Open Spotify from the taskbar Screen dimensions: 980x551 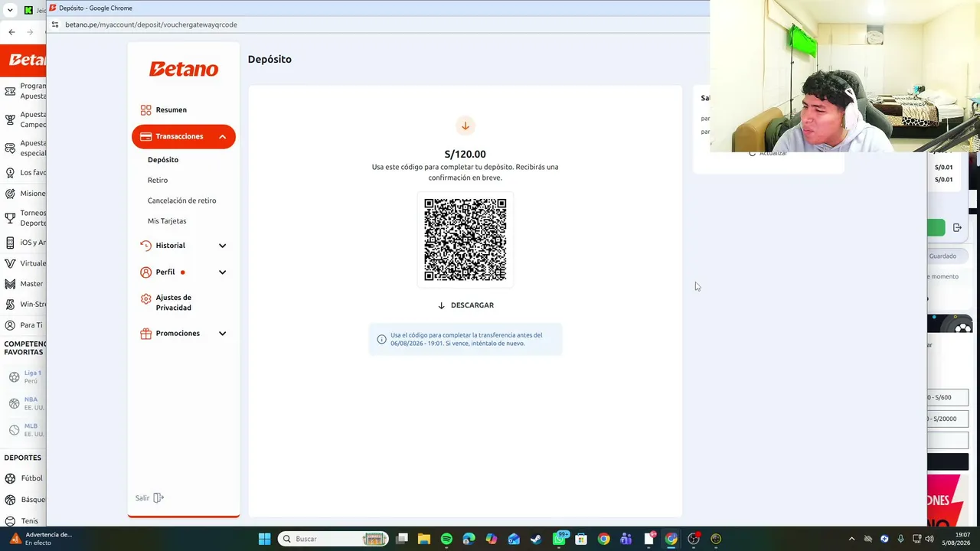pos(446,539)
